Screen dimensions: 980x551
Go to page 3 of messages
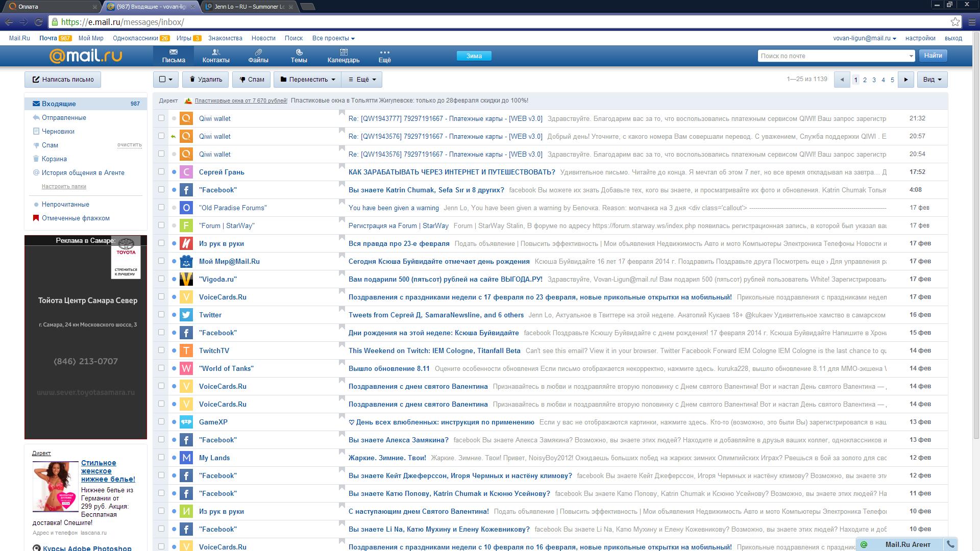[x=874, y=80]
